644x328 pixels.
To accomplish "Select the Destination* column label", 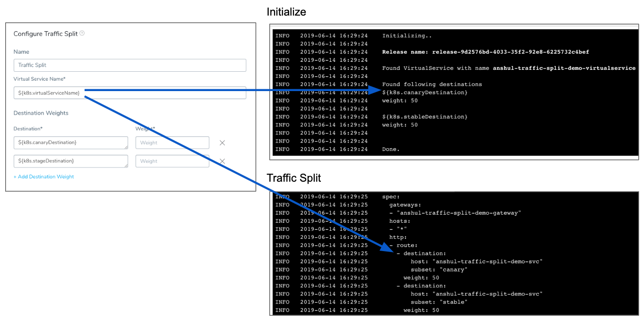I will tap(28, 128).
